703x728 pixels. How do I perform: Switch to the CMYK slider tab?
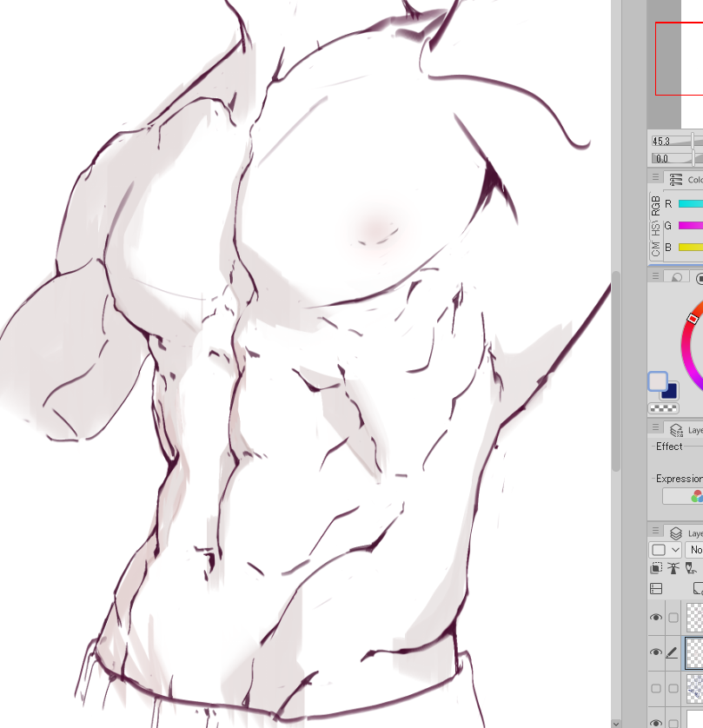coord(655,248)
